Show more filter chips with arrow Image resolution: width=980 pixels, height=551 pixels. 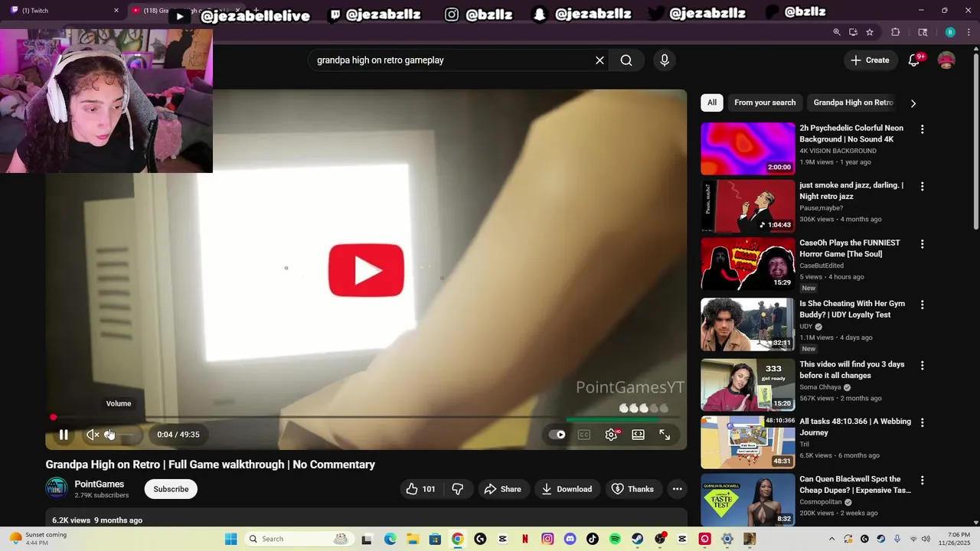[913, 103]
